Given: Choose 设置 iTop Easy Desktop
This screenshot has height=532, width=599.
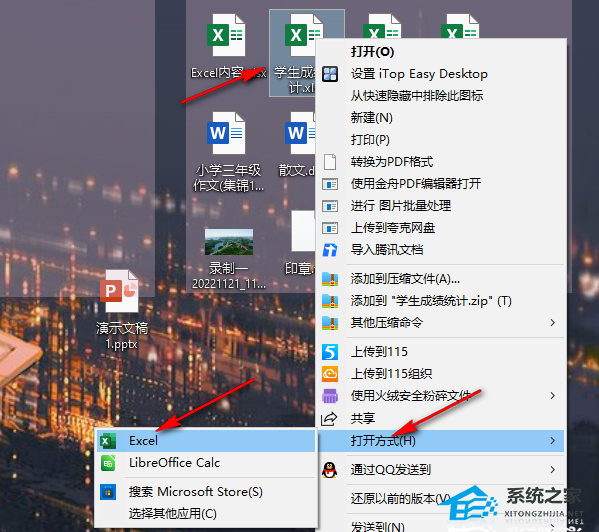Looking at the screenshot, I should coord(419,74).
